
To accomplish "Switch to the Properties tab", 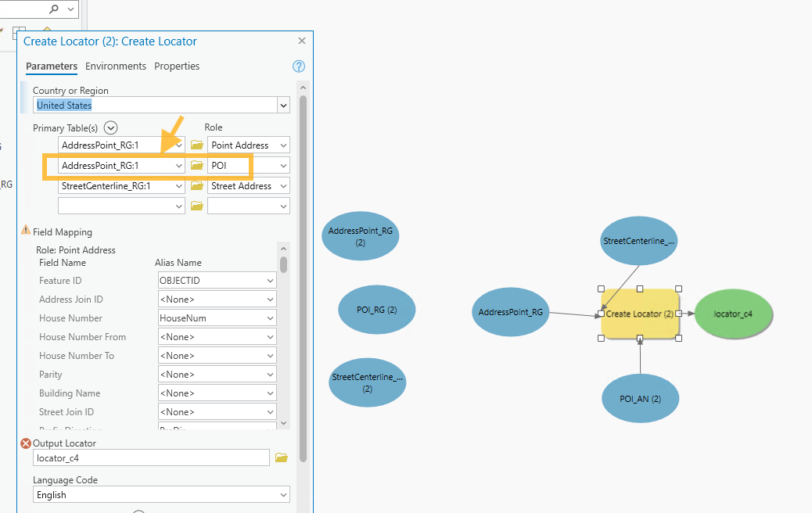I will point(177,66).
